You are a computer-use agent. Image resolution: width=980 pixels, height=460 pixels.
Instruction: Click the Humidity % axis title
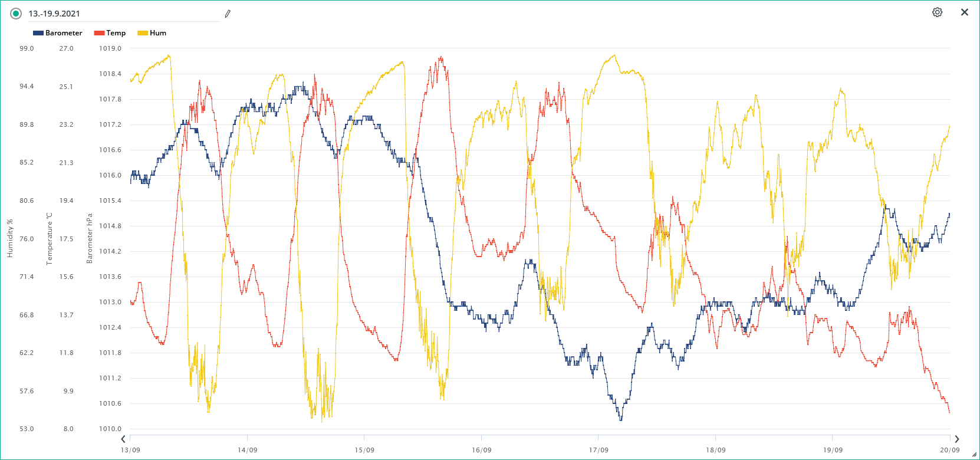click(x=9, y=238)
